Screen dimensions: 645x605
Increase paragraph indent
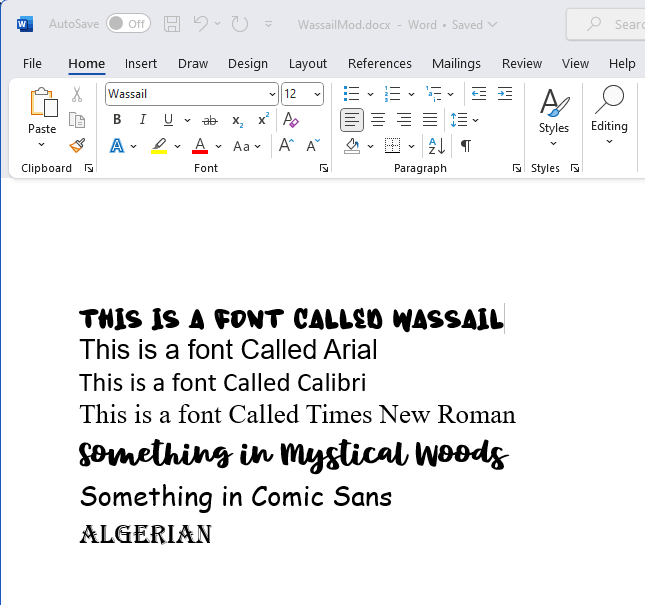click(505, 94)
